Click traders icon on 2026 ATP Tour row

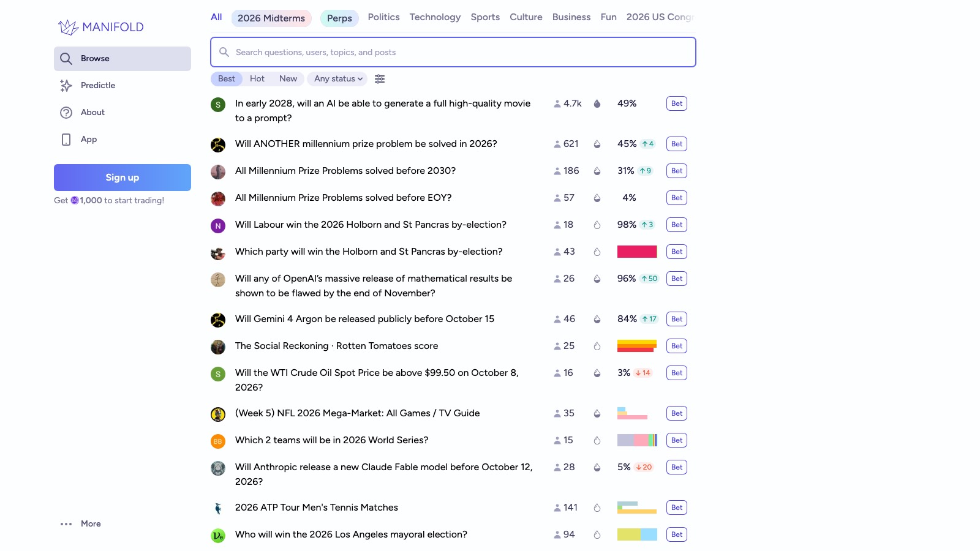tap(557, 508)
